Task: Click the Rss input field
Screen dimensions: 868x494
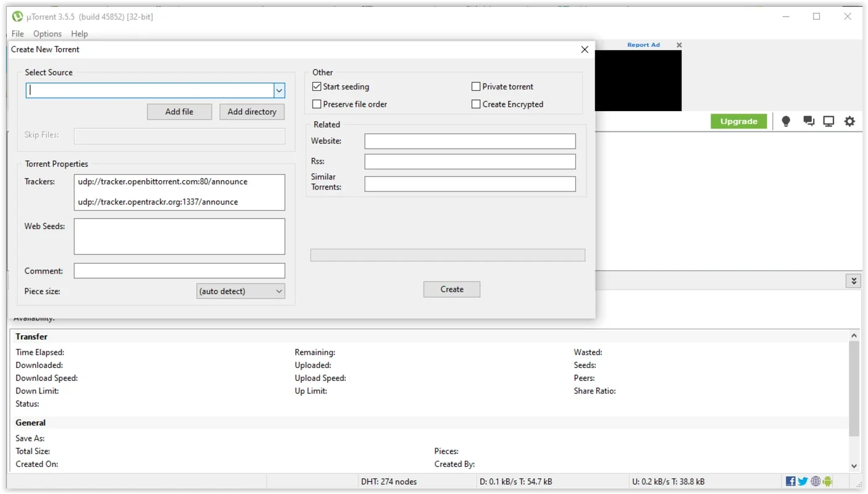Action: click(x=470, y=162)
